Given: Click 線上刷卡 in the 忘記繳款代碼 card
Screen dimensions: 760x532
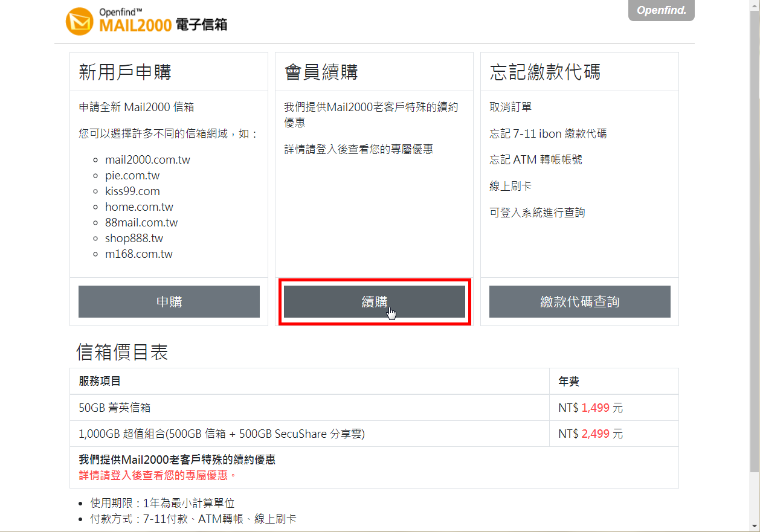Looking at the screenshot, I should click(510, 187).
